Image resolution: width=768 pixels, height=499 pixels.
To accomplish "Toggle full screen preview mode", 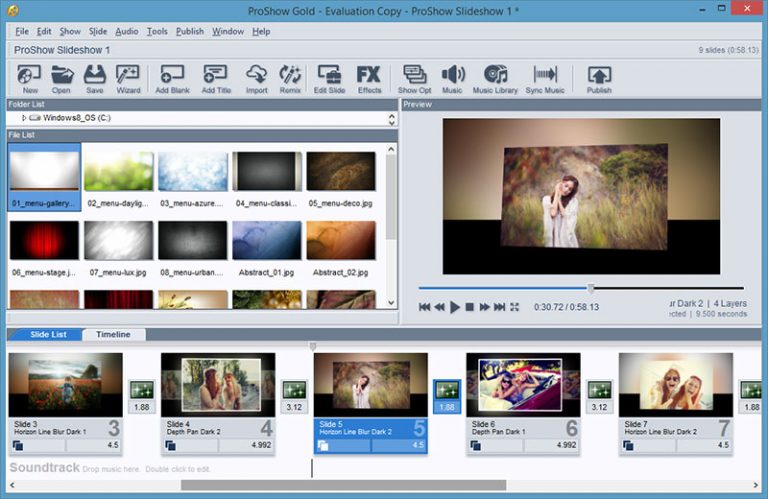I will (514, 307).
